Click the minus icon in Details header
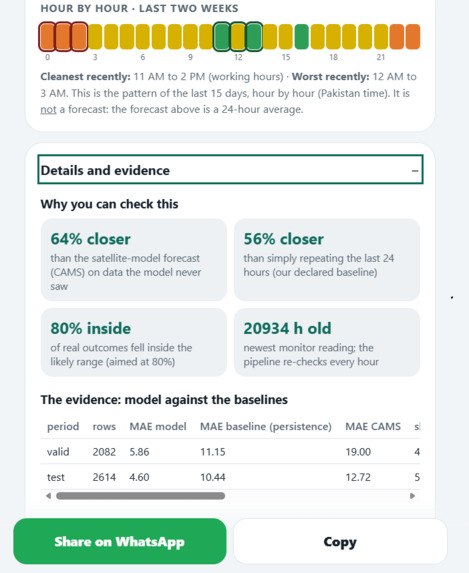The width and height of the screenshot is (469, 573). 415,170
